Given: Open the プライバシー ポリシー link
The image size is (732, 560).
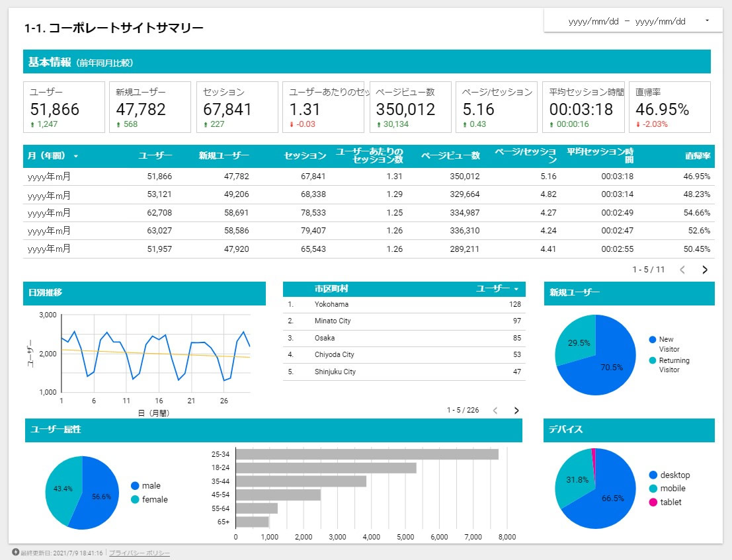Looking at the screenshot, I should click(140, 553).
